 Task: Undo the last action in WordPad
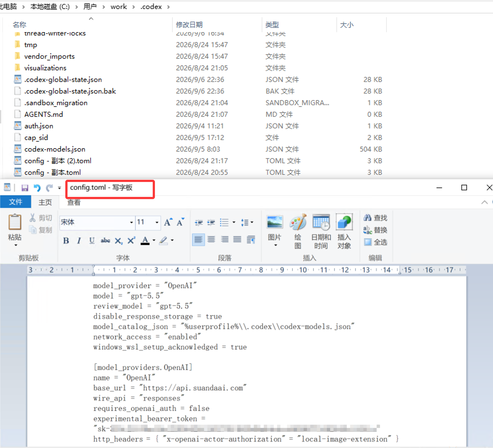click(x=37, y=188)
